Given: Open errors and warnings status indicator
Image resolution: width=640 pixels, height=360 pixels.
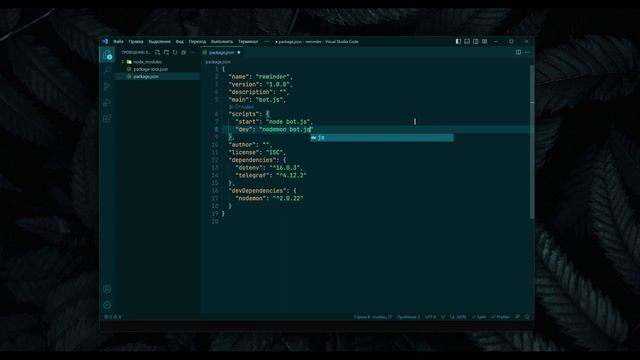Looking at the screenshot, I should pos(113,317).
